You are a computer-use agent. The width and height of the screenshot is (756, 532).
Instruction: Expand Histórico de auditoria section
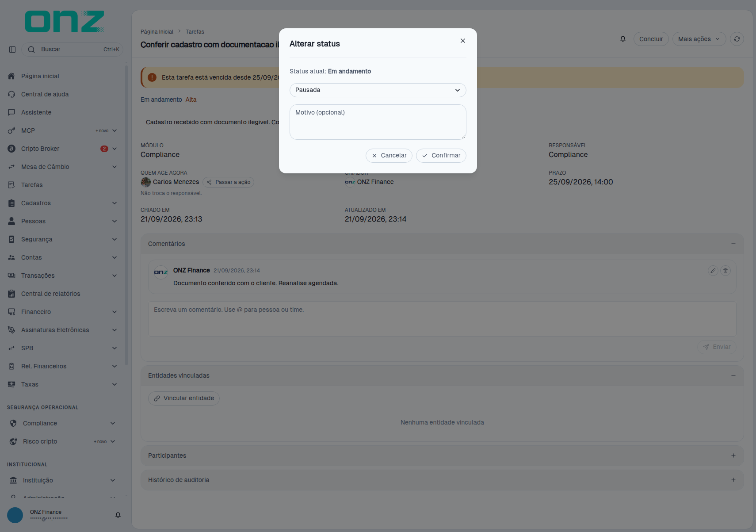[733, 480]
